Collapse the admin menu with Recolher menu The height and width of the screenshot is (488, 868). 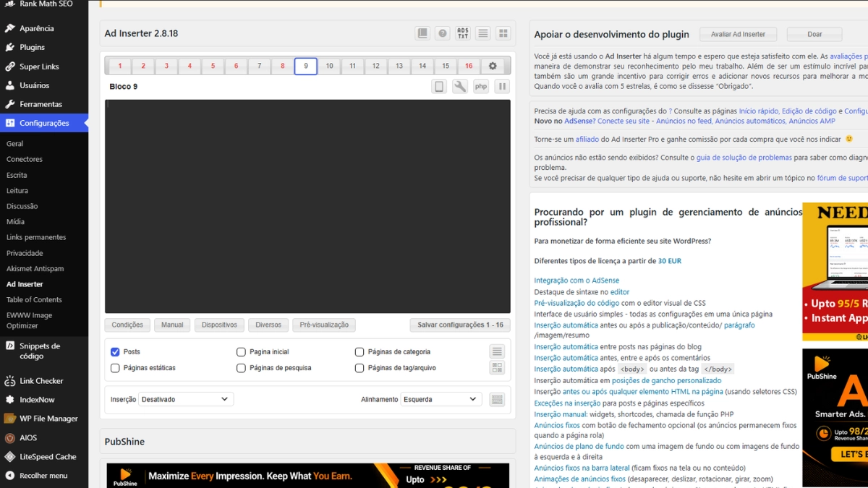(43, 476)
